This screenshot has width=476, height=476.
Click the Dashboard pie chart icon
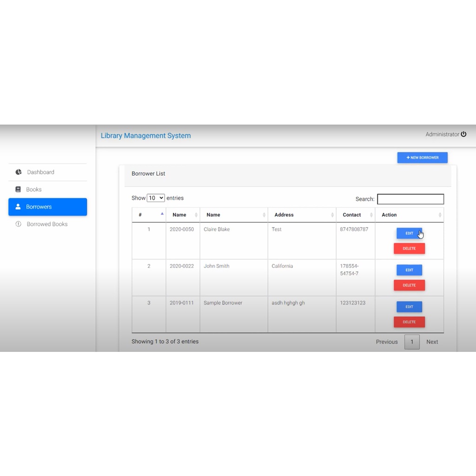(19, 172)
